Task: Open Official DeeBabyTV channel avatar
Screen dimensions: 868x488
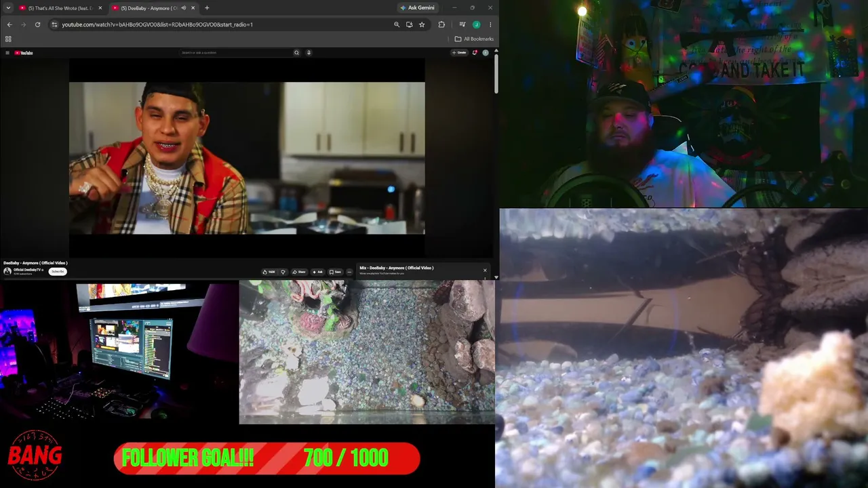Action: coord(7,271)
